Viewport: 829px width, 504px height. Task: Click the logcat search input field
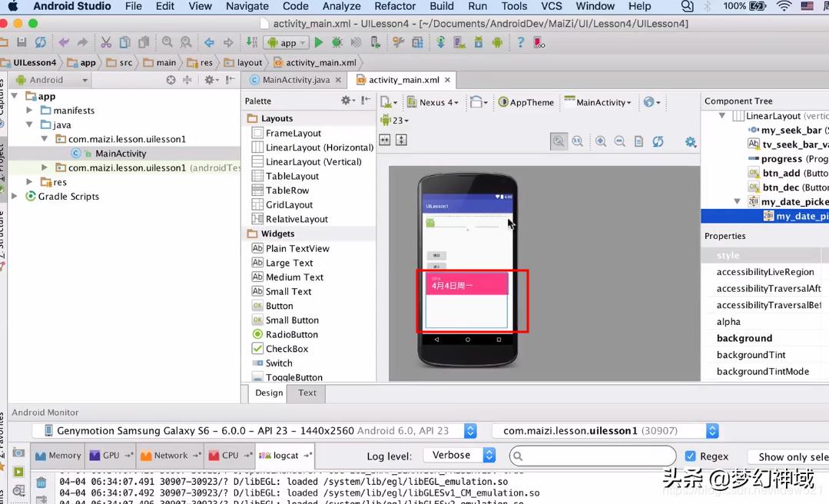click(592, 456)
